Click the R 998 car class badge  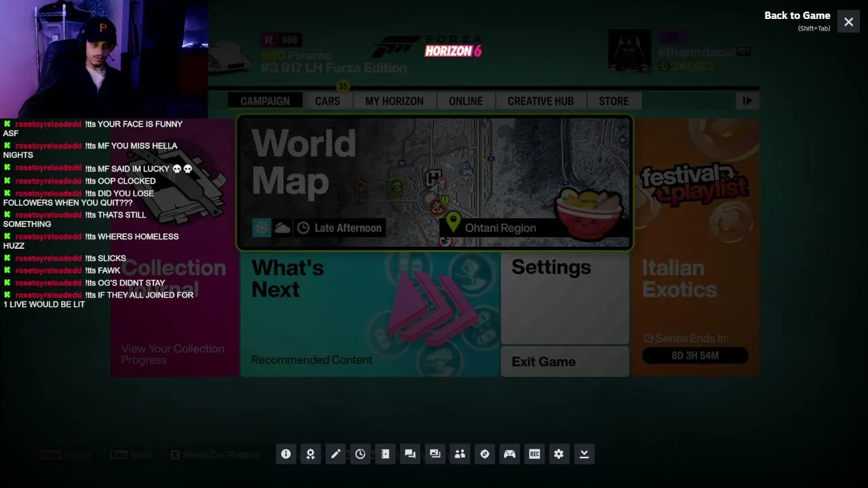281,40
